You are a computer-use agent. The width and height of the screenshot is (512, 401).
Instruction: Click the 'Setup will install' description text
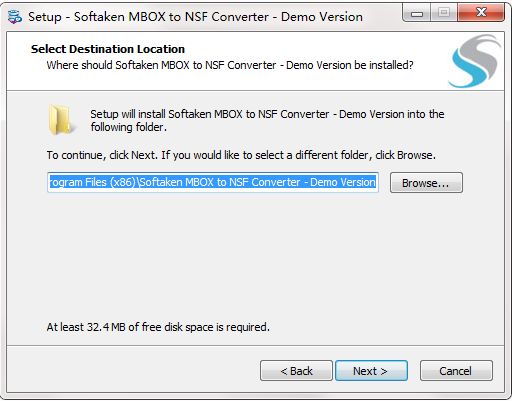(267, 120)
